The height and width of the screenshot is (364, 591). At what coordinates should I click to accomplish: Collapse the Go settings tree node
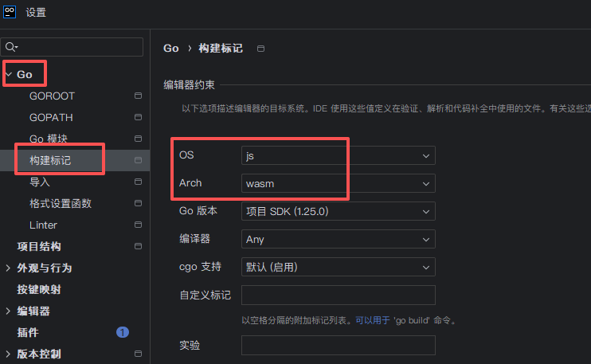point(8,74)
